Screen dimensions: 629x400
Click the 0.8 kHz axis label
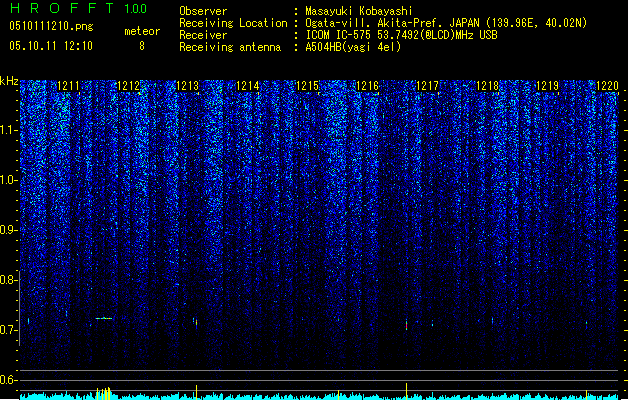point(8,280)
